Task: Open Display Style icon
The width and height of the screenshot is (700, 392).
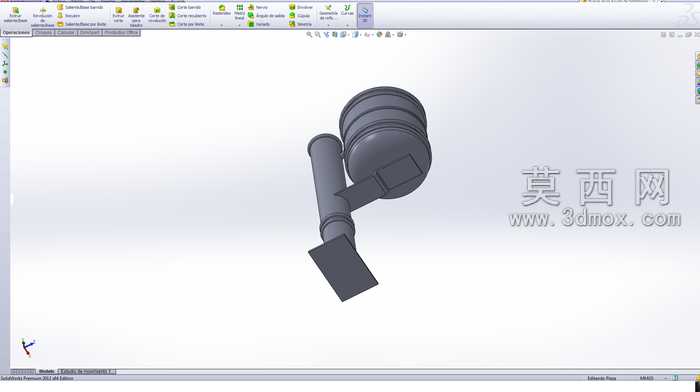Action: [355, 34]
